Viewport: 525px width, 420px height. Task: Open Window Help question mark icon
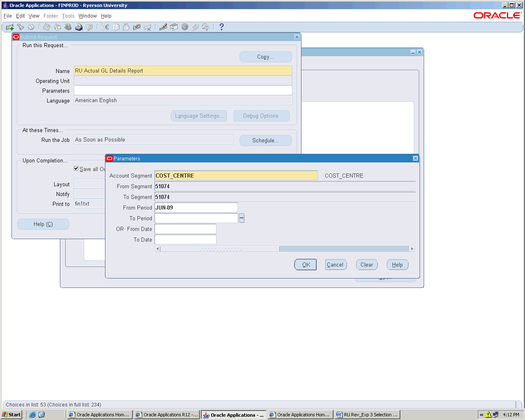point(221,27)
